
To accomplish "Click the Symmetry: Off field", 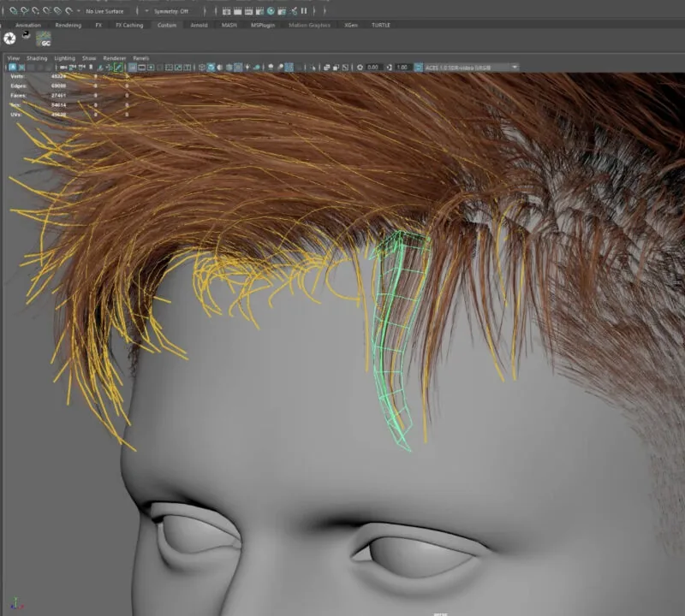I will click(172, 11).
